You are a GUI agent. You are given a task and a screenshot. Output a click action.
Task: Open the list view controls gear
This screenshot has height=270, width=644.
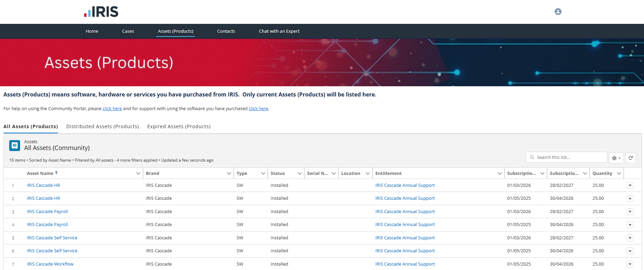[616, 158]
